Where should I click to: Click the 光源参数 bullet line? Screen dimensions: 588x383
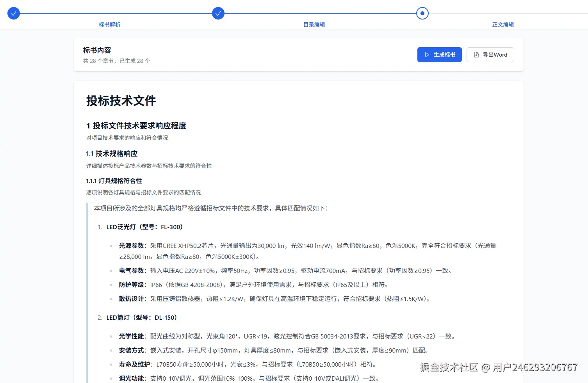(x=308, y=251)
